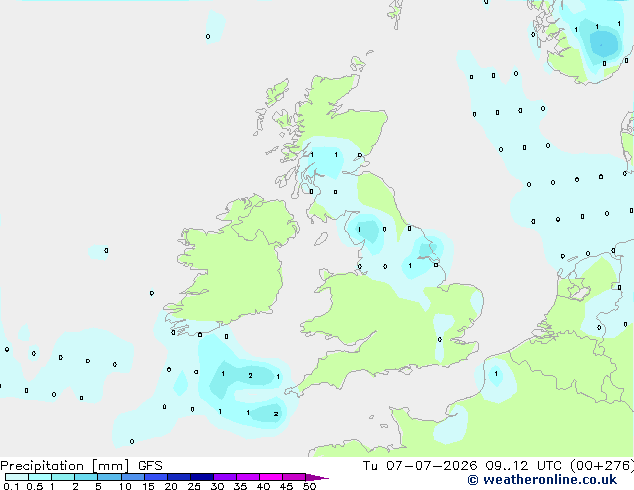
Task: Click the '35' legend scale label
Action: tap(240, 486)
